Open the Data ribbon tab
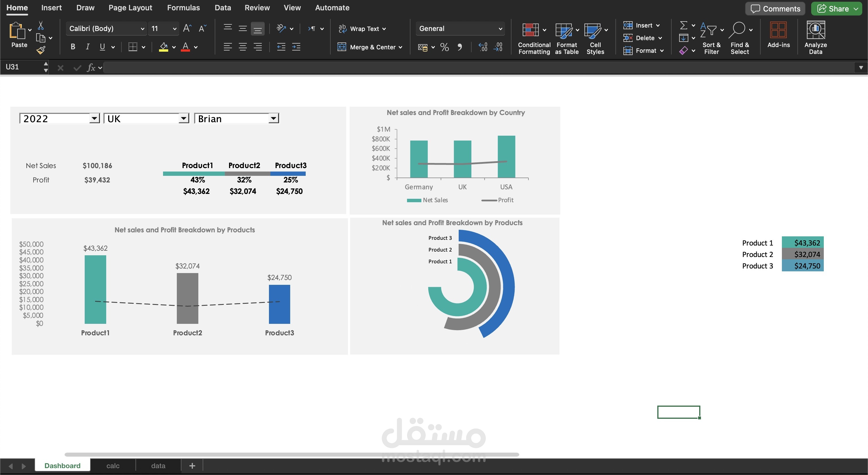The image size is (868, 475). click(223, 8)
